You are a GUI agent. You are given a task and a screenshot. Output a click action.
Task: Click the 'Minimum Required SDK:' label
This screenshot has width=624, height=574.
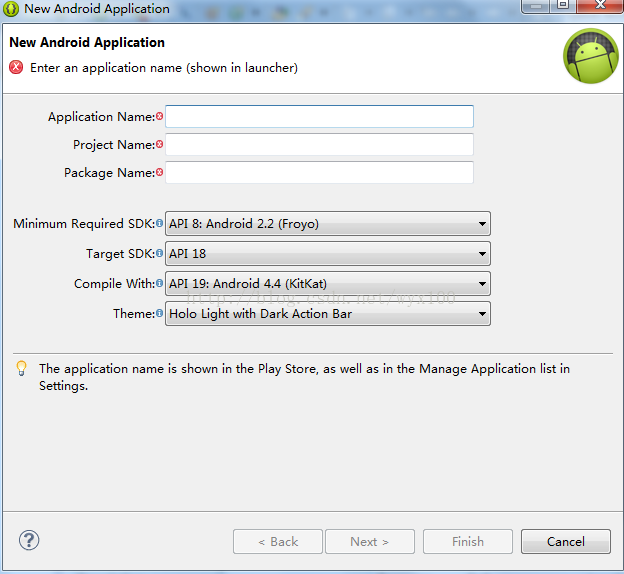[84, 224]
